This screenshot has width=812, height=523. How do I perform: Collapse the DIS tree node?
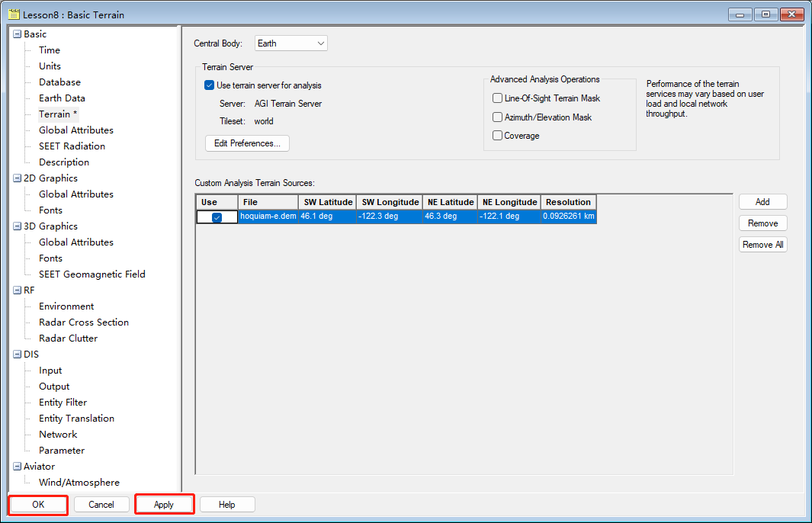tap(18, 355)
